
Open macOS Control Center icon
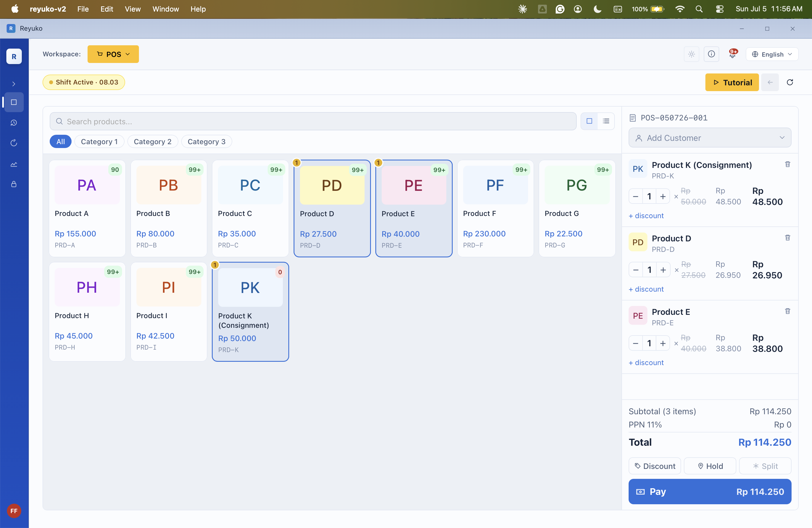click(719, 9)
